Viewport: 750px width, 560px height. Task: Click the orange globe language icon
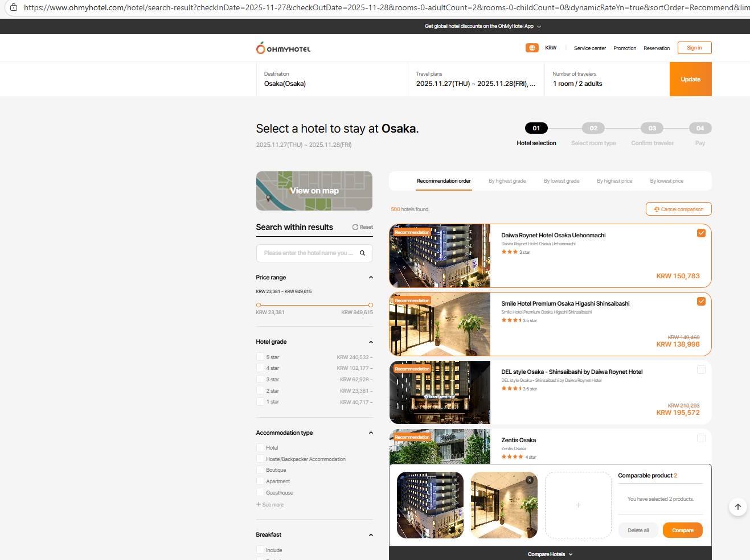click(532, 48)
